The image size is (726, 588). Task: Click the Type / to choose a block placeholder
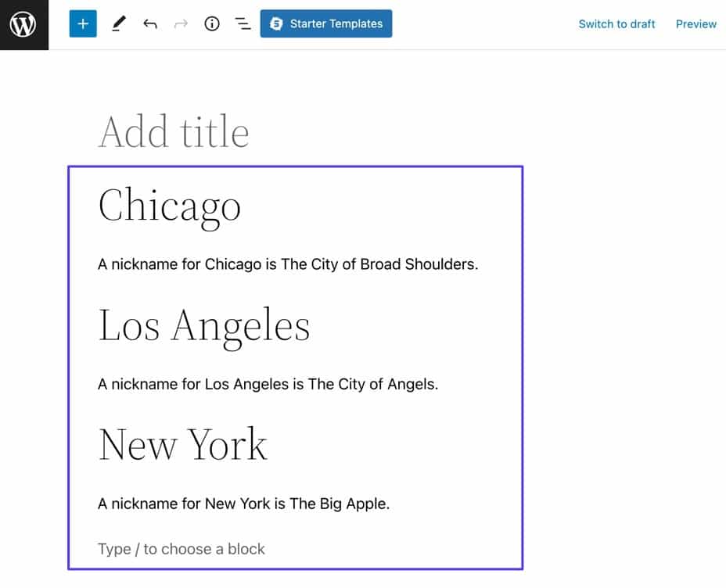coord(181,549)
